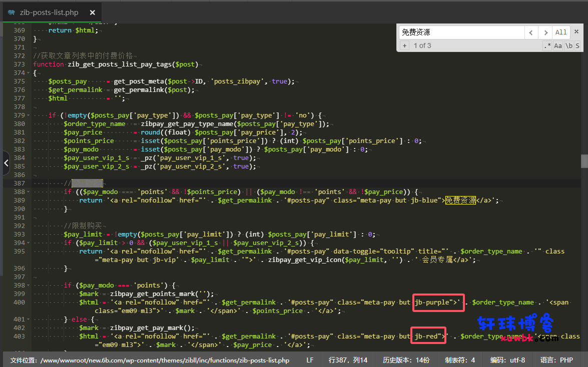The width and height of the screenshot is (588, 367).
Task: Click function name zib_get_posts_list_pay_tags
Action: pyautogui.click(x=120, y=64)
